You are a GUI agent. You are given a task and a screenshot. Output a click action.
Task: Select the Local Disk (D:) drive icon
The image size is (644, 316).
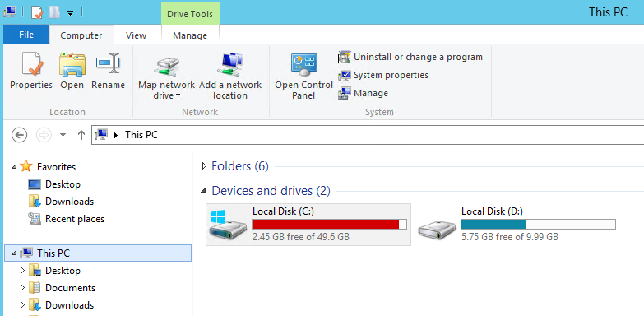click(437, 230)
